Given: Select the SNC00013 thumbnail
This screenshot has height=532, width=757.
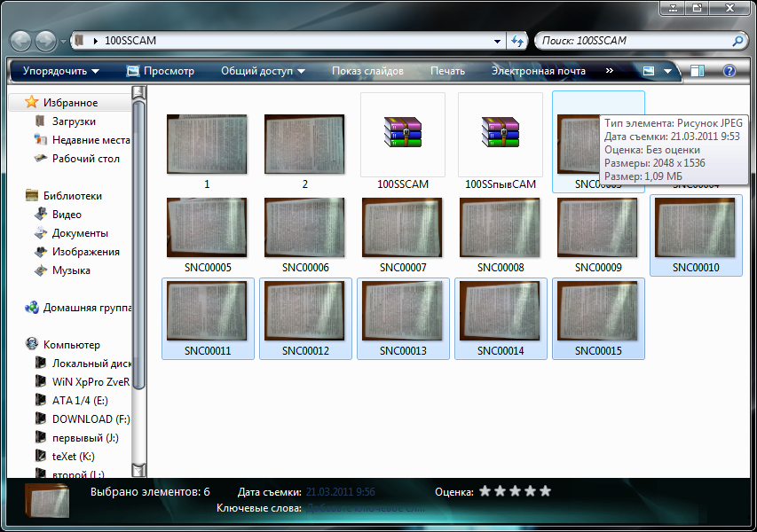Looking at the screenshot, I should pos(402,310).
